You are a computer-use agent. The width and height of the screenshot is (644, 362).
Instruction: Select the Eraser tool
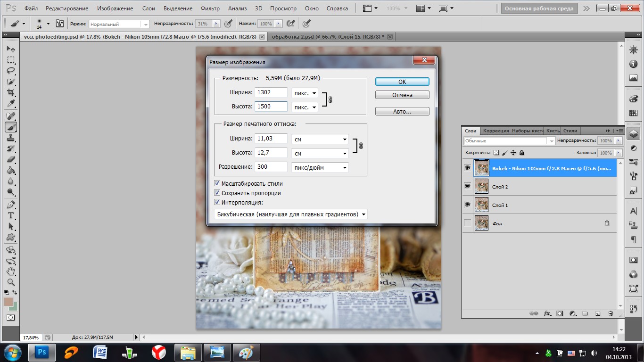point(11,159)
